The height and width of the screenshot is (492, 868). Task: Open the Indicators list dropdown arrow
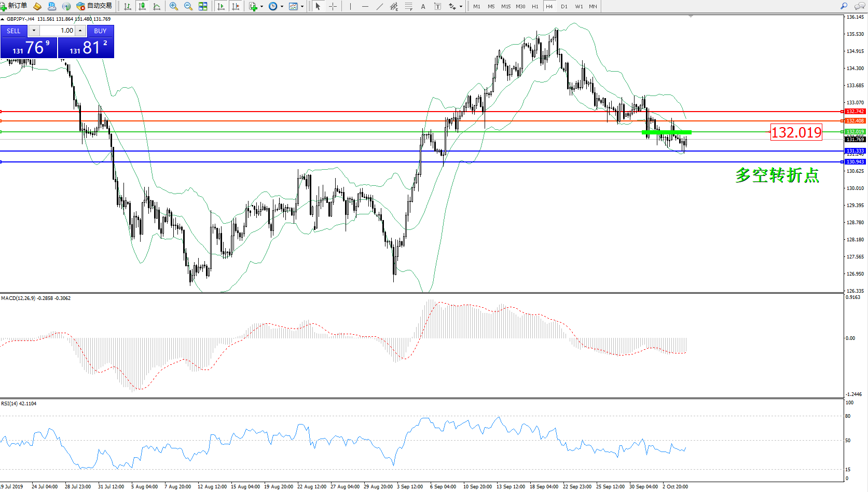pos(261,7)
